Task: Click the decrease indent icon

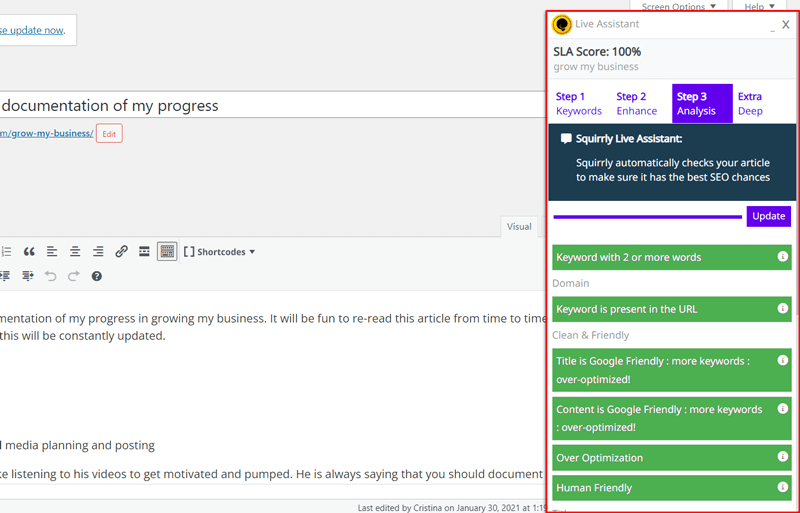Action: pos(5,276)
